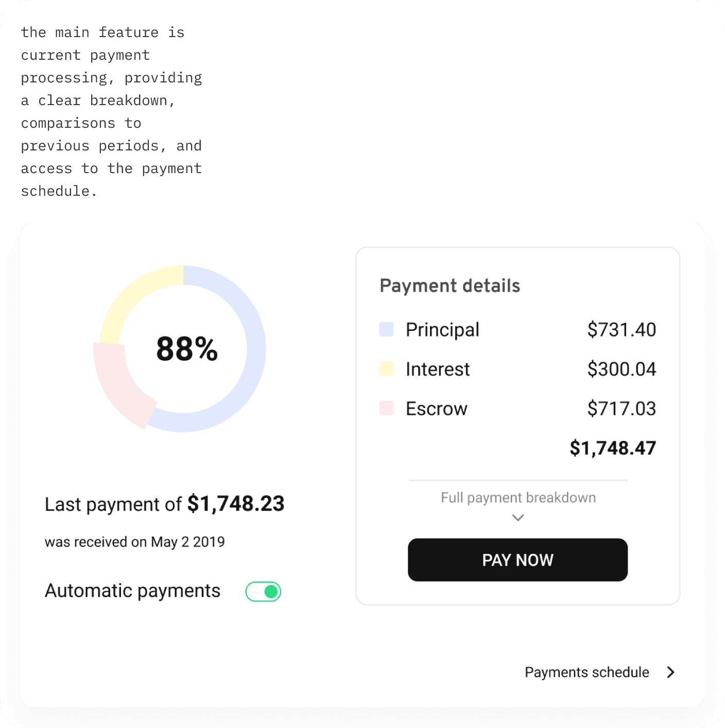725x728 pixels.
Task: Click the $731.40 Principal amount
Action: (622, 330)
